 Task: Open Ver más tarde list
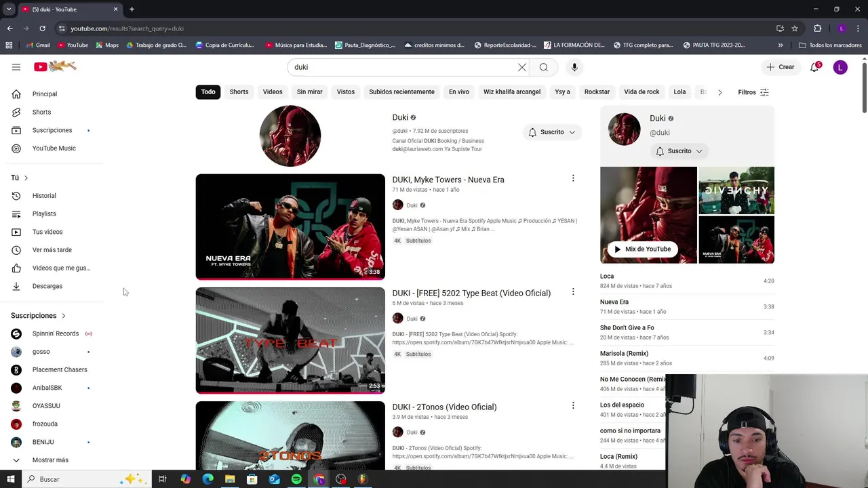point(53,250)
